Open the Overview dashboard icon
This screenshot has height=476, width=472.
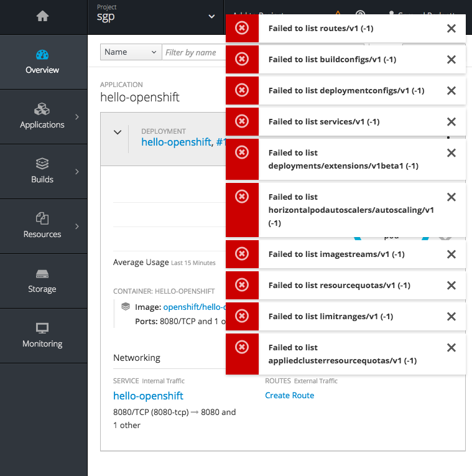[42, 55]
